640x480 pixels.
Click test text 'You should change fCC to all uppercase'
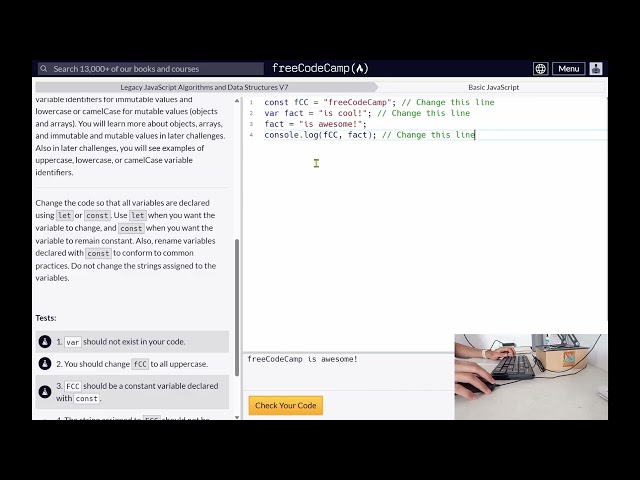[132, 364]
